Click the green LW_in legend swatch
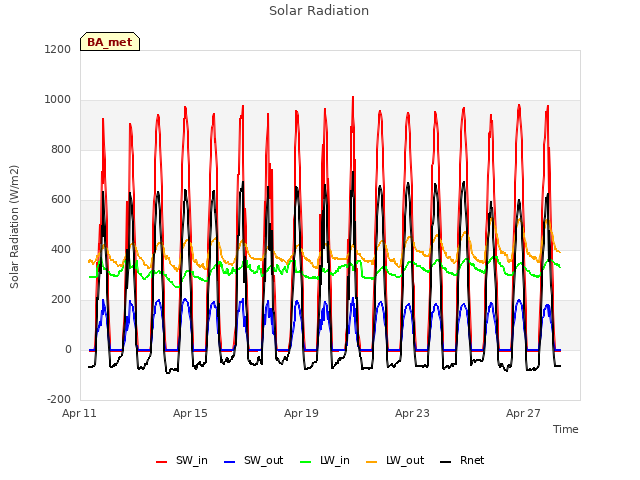This screenshot has width=640, height=480. (x=305, y=462)
